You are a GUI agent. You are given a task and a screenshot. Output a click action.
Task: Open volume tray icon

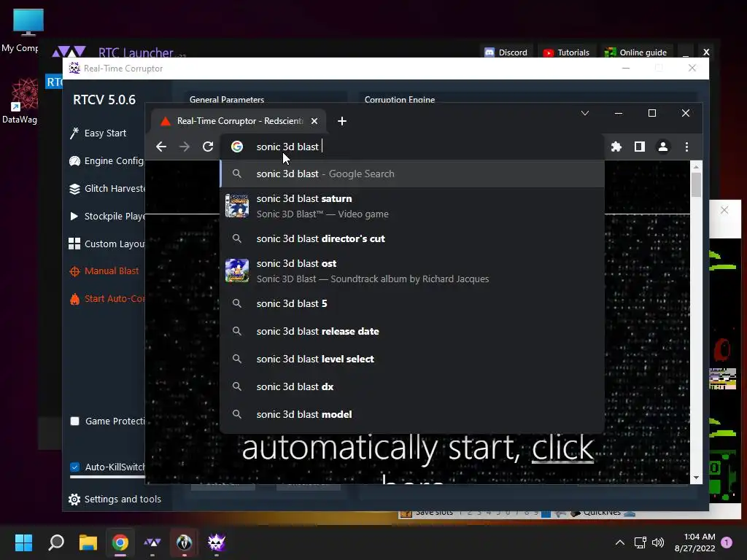coord(658,542)
